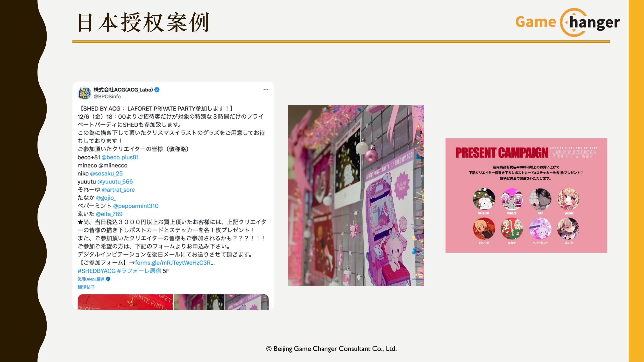644x362 pixels.
Task: Open the red LAFORET PARTY tweet thumbnail
Action: click(125, 302)
